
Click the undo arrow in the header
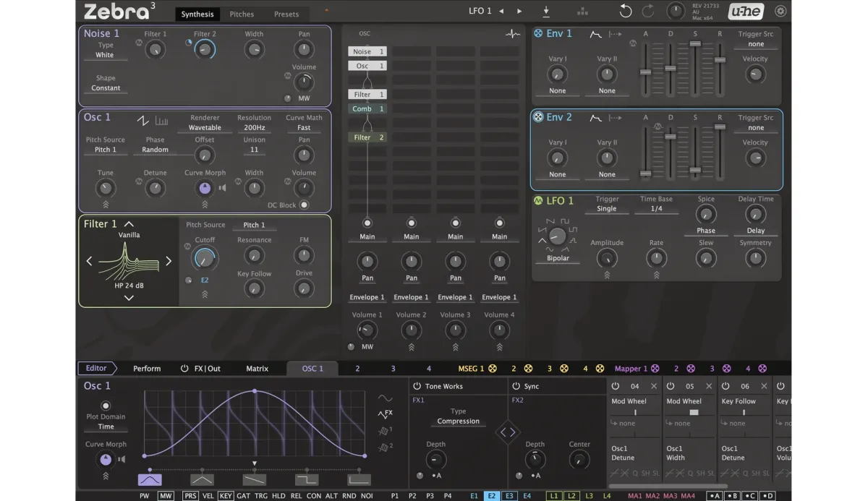pyautogui.click(x=626, y=11)
